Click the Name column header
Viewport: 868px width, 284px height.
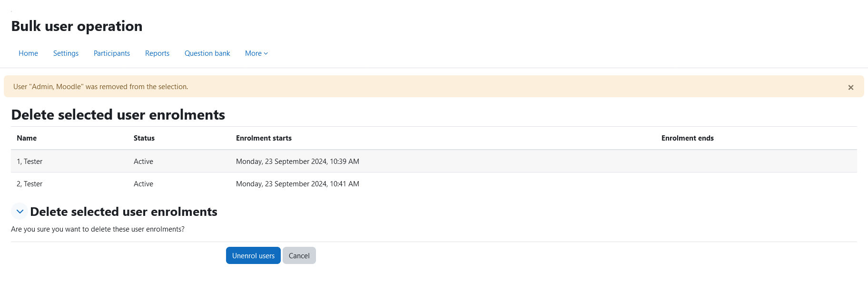27,138
